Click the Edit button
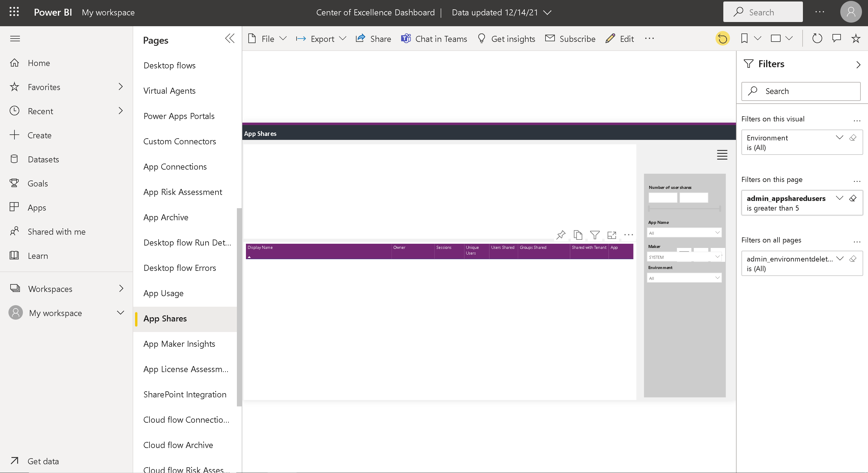 pyautogui.click(x=619, y=38)
